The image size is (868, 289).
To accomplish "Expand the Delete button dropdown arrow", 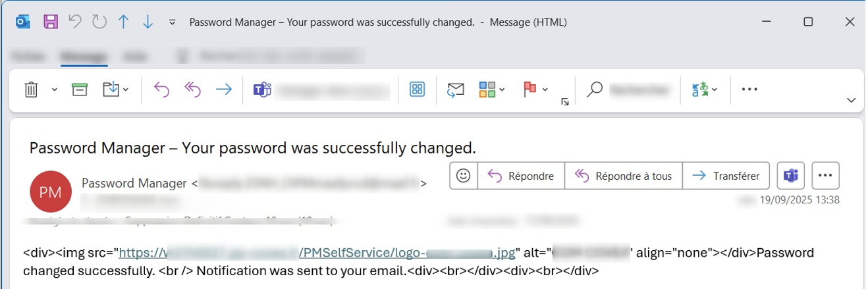I will pos(55,90).
